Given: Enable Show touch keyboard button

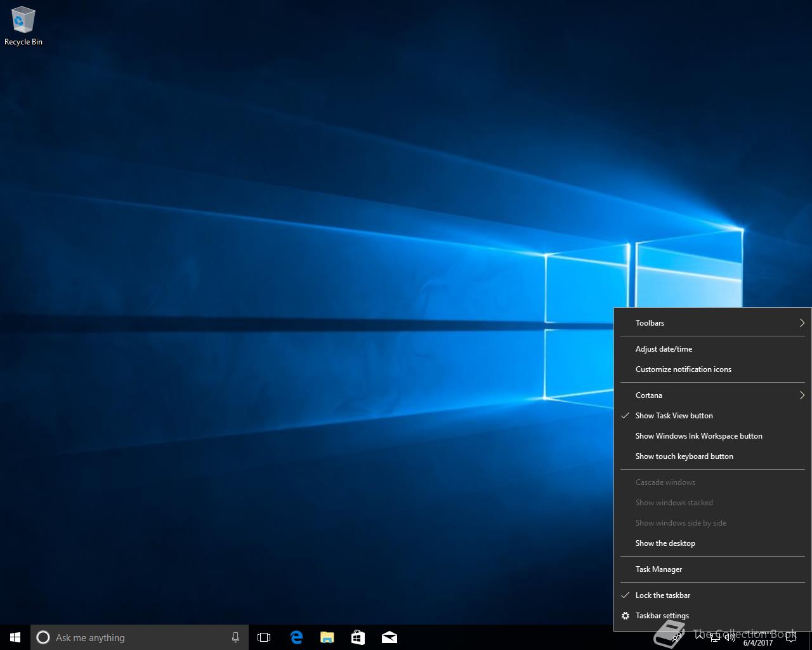Looking at the screenshot, I should (712, 456).
